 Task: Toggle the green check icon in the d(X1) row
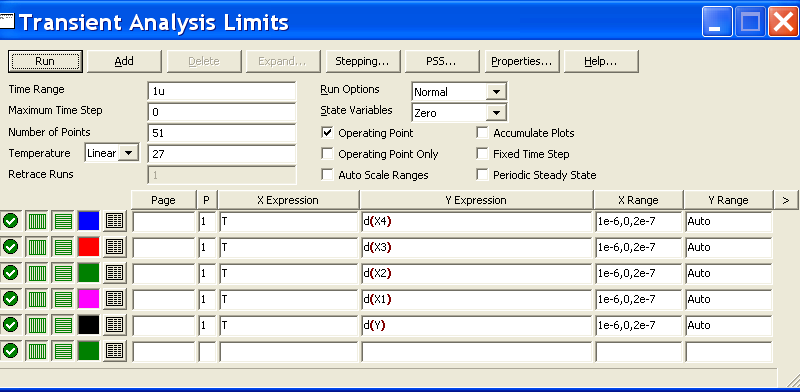(x=10, y=299)
